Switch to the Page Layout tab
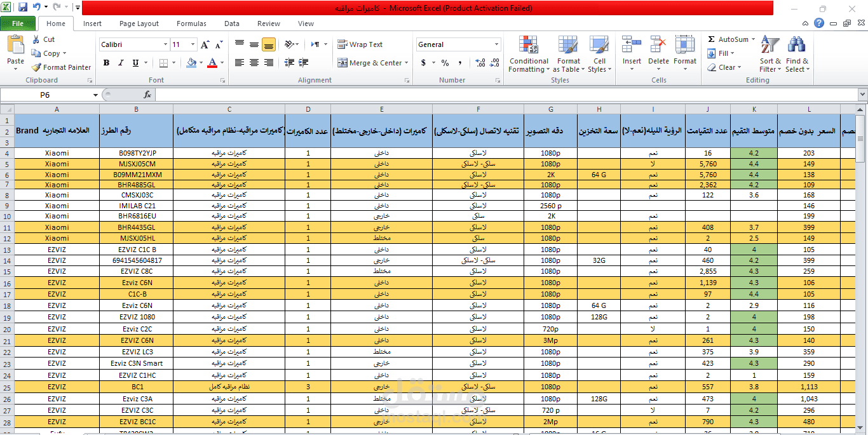Image resolution: width=868 pixels, height=435 pixels. pos(139,23)
